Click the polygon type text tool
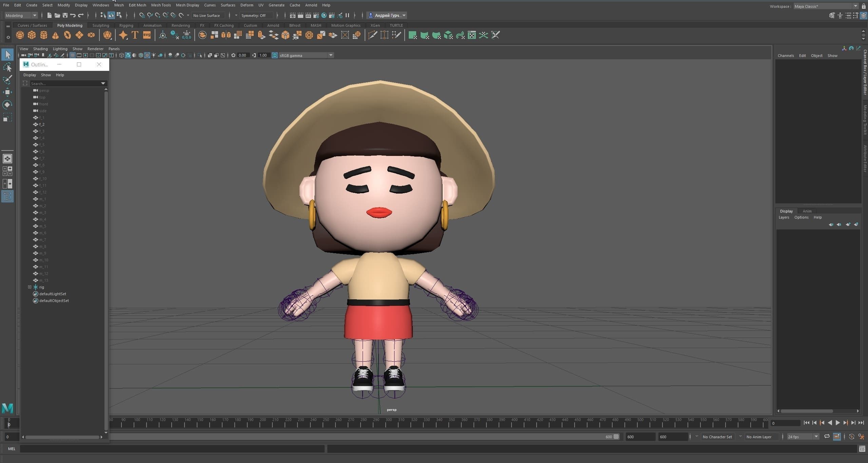 click(135, 35)
